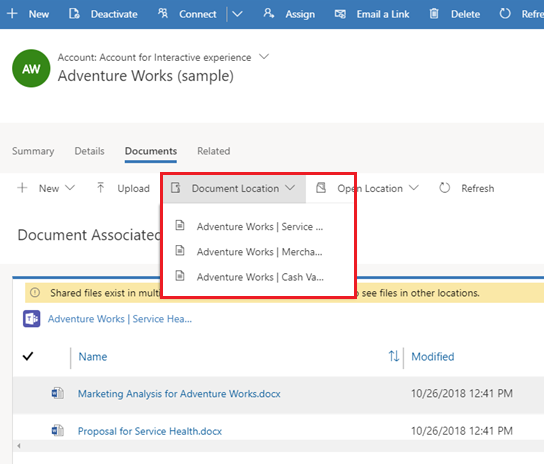Toggle the select-all checkmark in the grid header

[28, 356]
